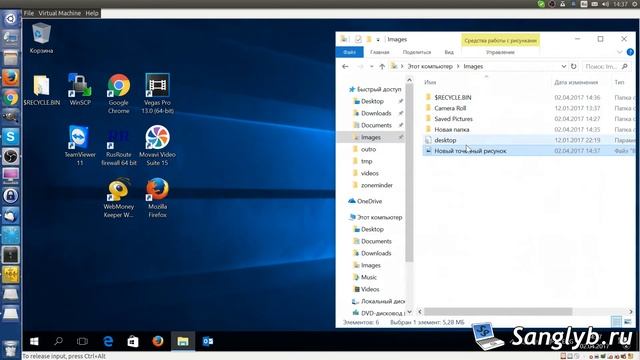
Task: Open Task View in the taskbar
Action: [x=82, y=341]
